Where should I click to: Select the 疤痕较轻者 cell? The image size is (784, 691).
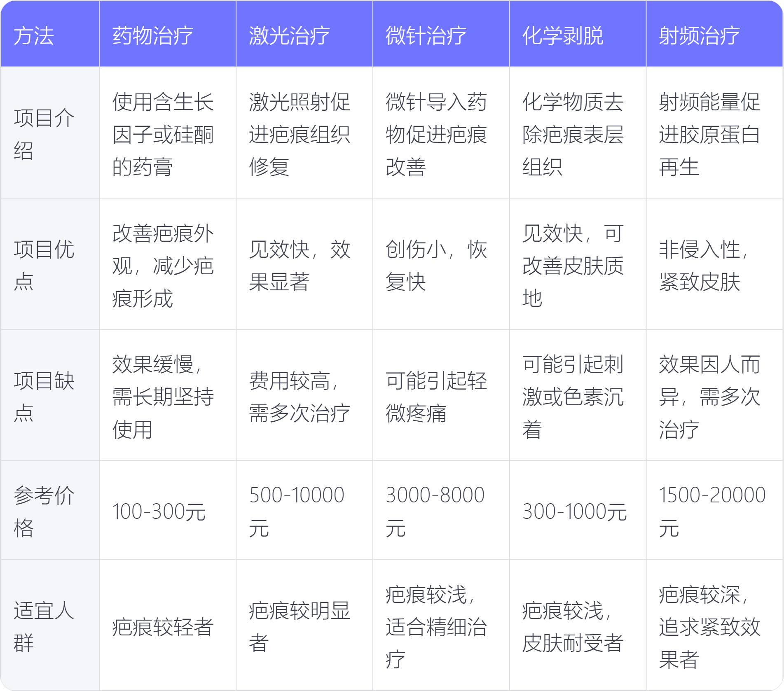pyautogui.click(x=163, y=627)
